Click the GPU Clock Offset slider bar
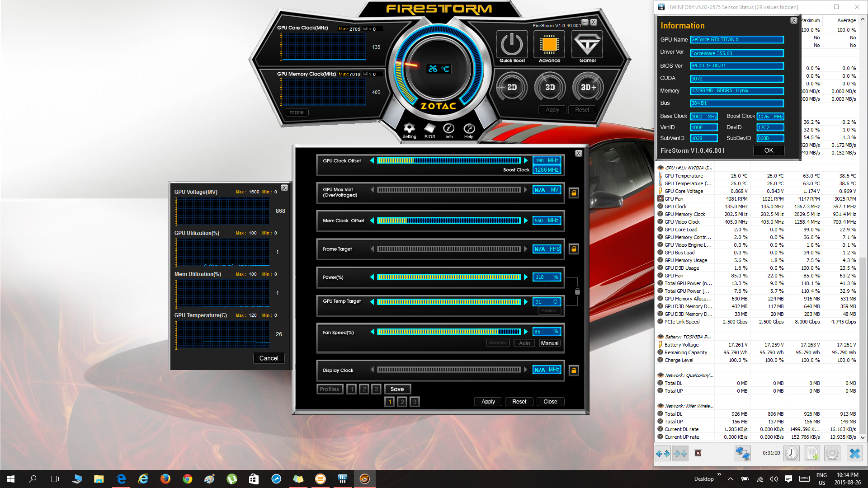This screenshot has height=488, width=868. click(449, 160)
